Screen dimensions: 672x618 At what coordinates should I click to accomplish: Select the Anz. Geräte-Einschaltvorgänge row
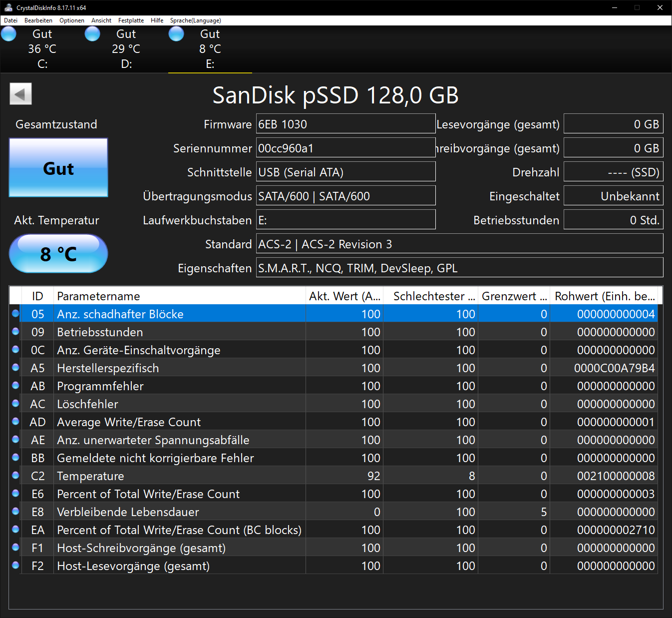334,350
